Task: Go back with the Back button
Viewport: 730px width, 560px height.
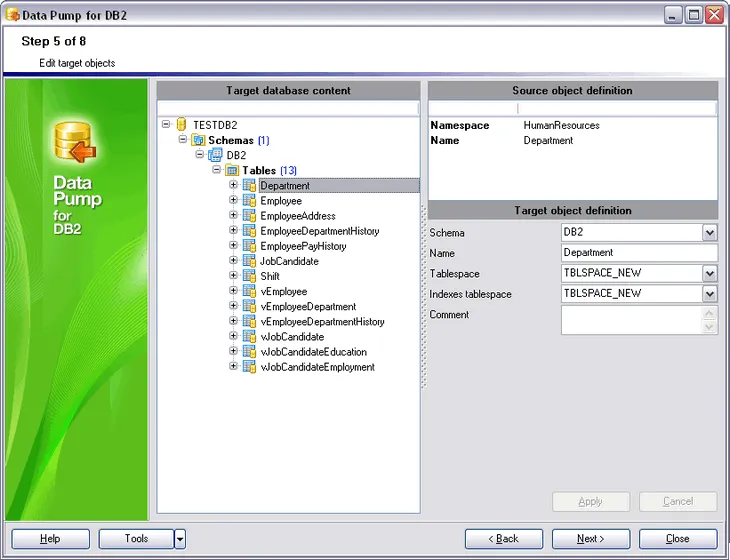Action: coord(504,539)
